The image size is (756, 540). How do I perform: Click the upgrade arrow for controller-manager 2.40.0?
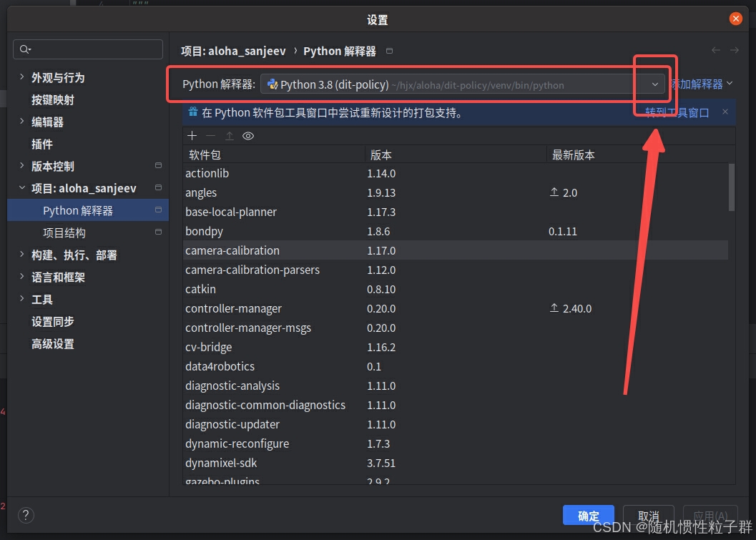point(554,308)
